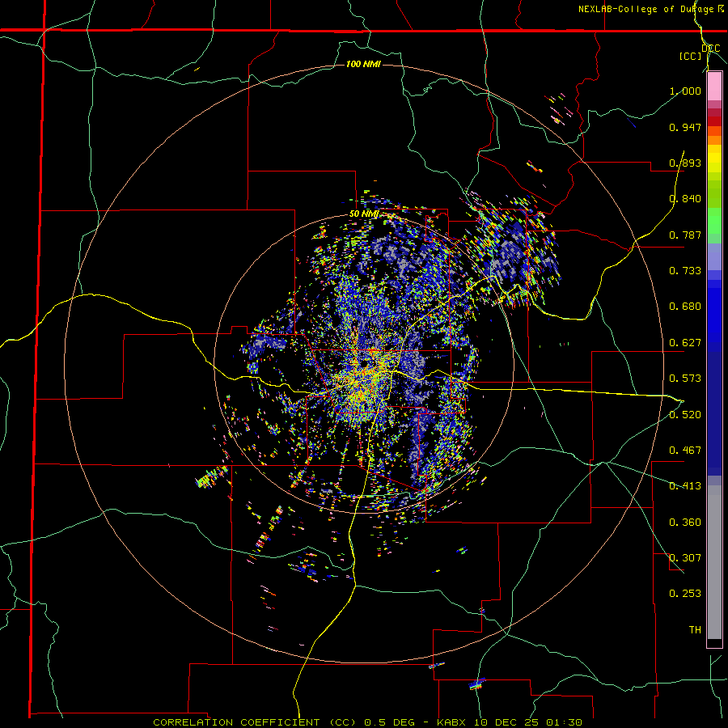The width and height of the screenshot is (728, 728).
Task: Click the 0.787 legend value
Action: click(x=685, y=235)
